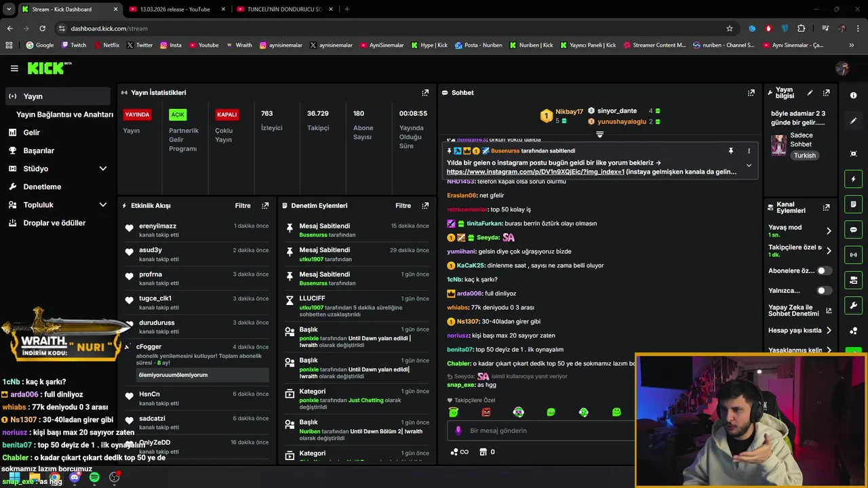868x488 pixels.
Task: Click username Nikbay17 in leaderboard
Action: (569, 111)
